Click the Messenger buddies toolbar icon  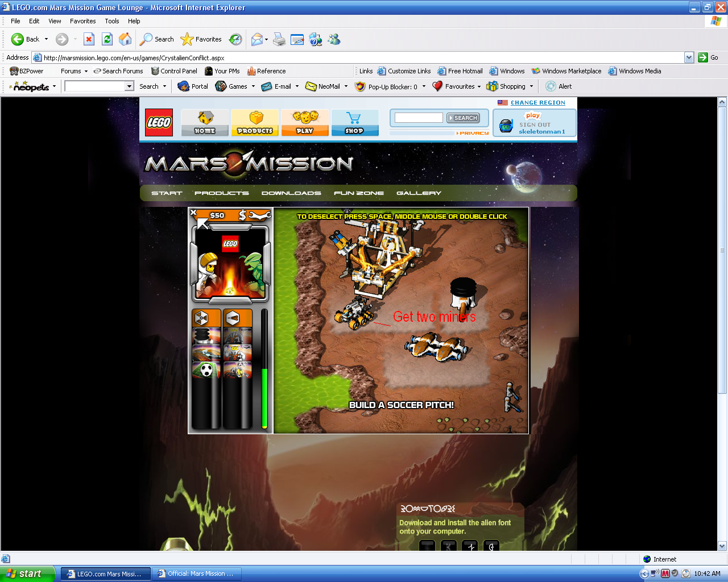tap(334, 39)
